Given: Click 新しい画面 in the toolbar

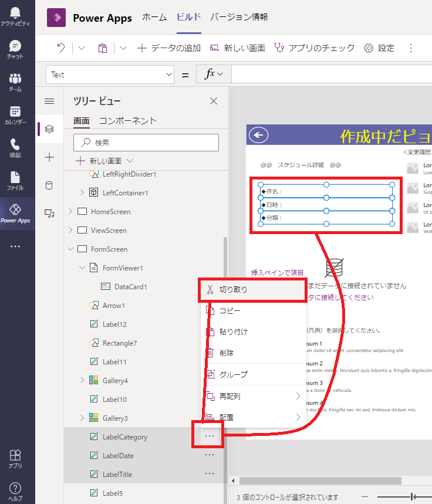Looking at the screenshot, I should (x=237, y=48).
